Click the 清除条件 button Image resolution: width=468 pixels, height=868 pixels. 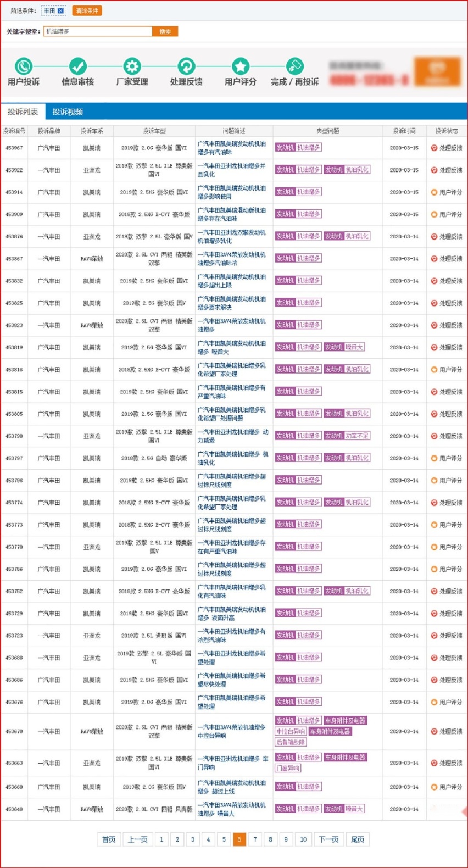coord(87,10)
